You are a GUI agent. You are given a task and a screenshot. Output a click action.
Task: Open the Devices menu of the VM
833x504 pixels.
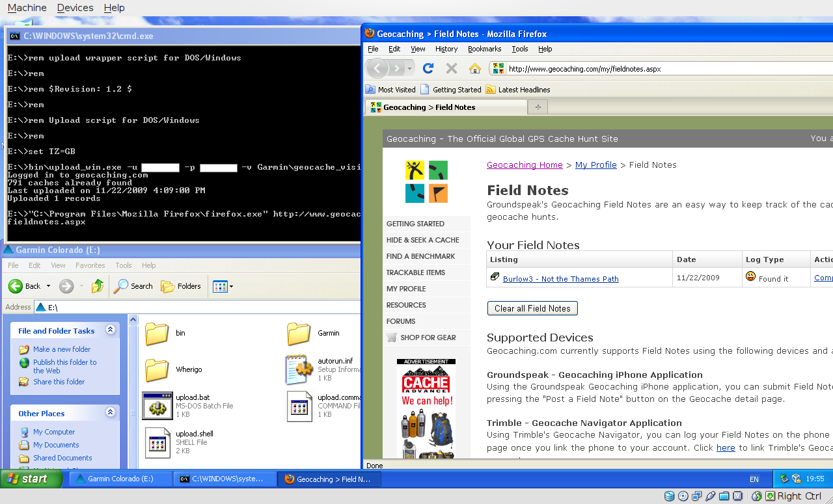(x=75, y=8)
